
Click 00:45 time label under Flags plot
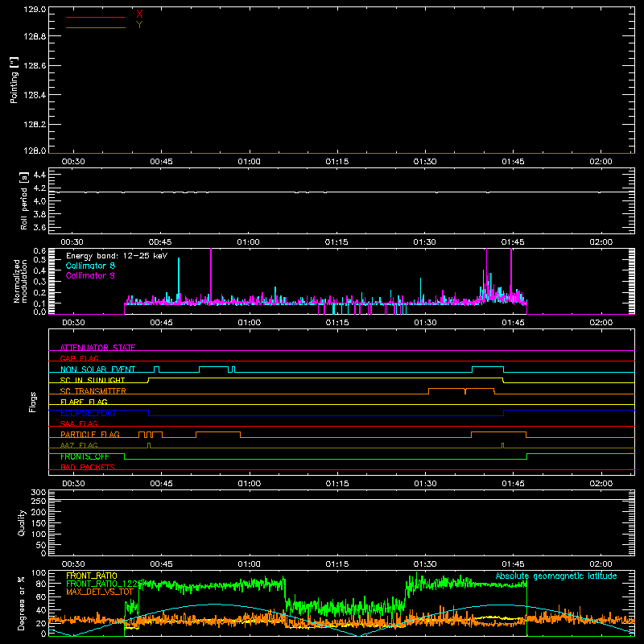coord(162,484)
